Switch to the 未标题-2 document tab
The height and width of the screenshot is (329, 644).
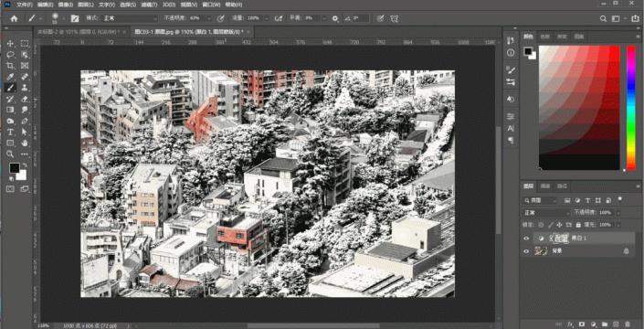point(79,32)
